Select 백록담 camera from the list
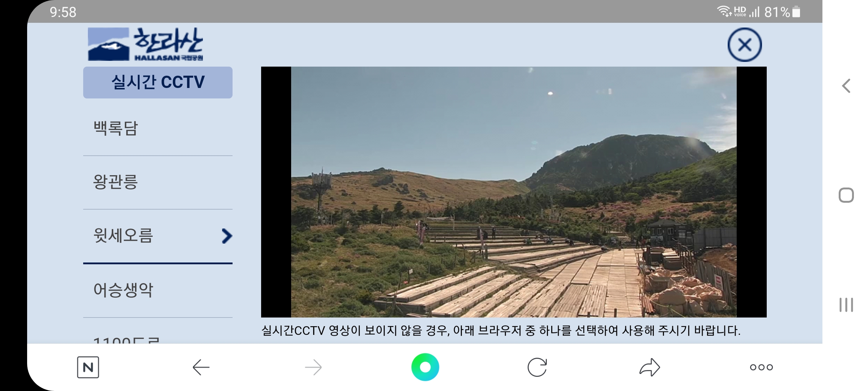Screen dimensions: 868x391 158,129
